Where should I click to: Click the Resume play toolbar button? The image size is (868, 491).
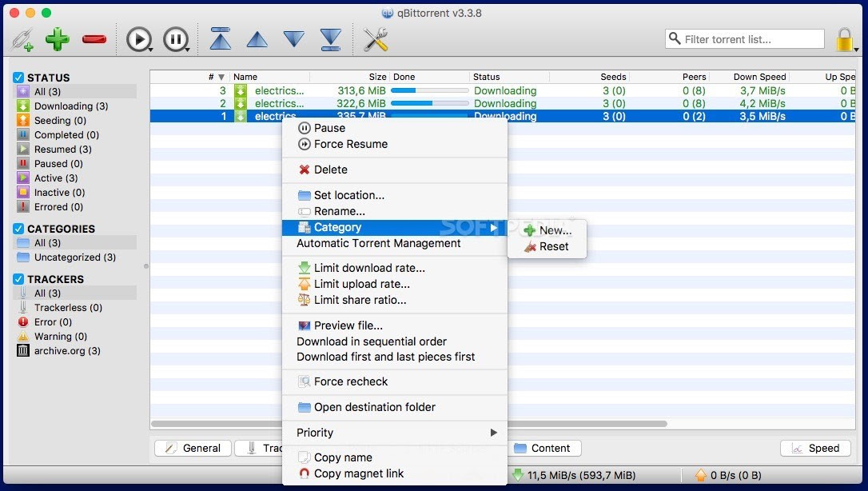tap(138, 39)
